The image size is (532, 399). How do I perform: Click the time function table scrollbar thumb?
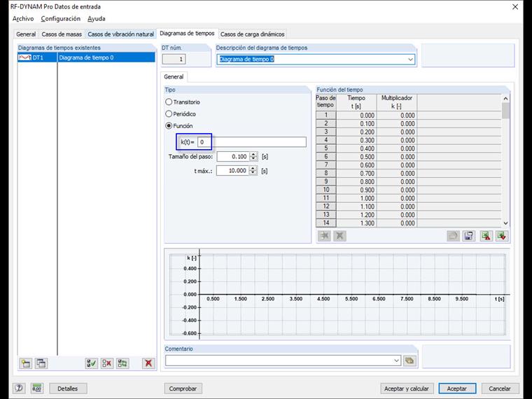tap(505, 111)
